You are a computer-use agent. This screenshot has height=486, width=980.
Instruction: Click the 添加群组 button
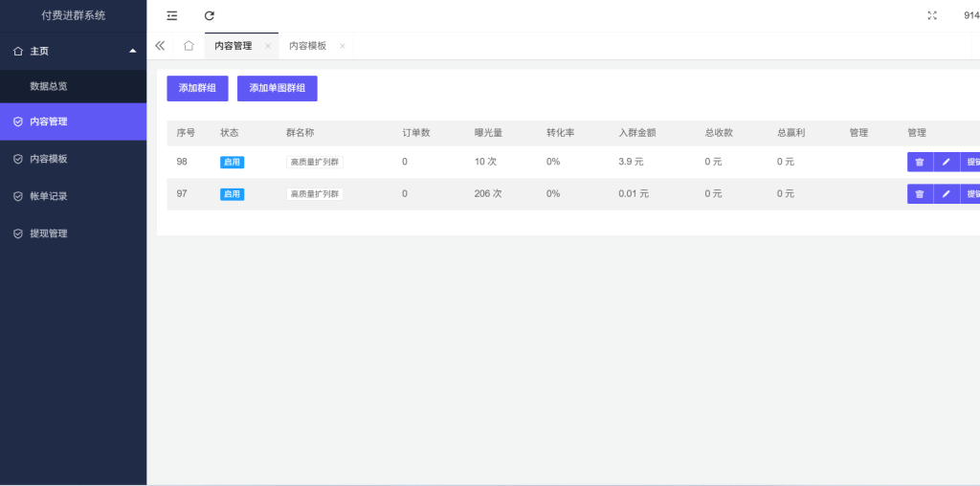click(197, 88)
